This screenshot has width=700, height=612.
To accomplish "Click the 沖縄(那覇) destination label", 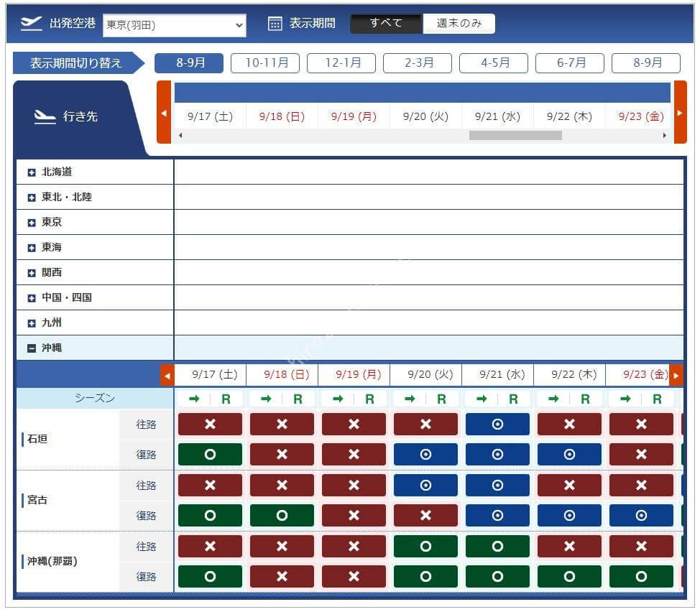I will tap(52, 561).
